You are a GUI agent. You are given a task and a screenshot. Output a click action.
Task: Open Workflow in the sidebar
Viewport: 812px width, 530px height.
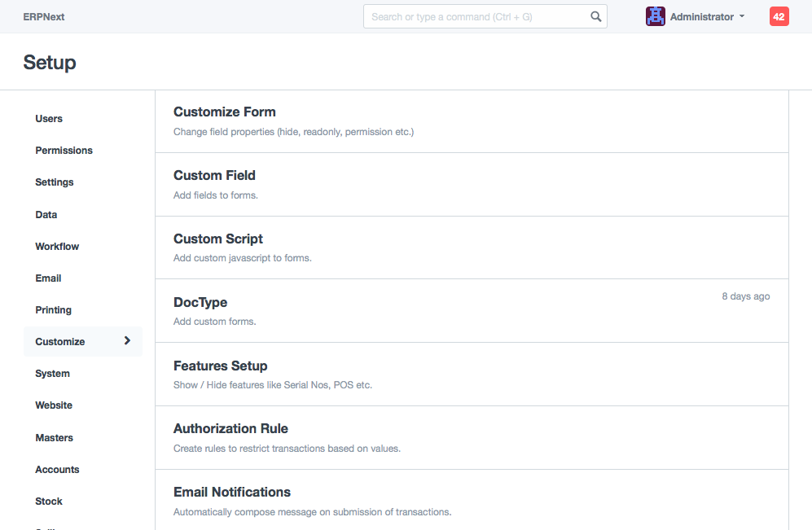tap(57, 247)
